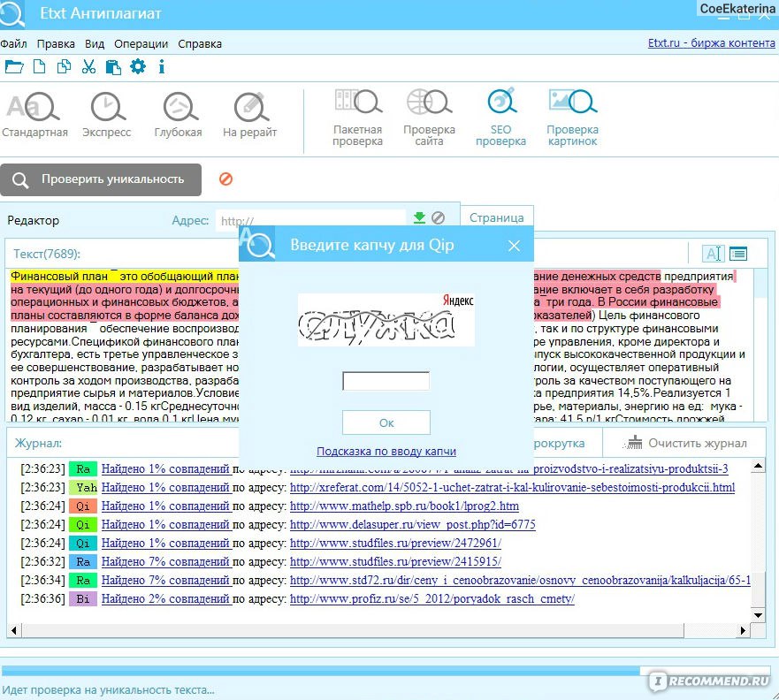
Task: Click the Ra tag on the std72.ru row
Action: coord(83,580)
